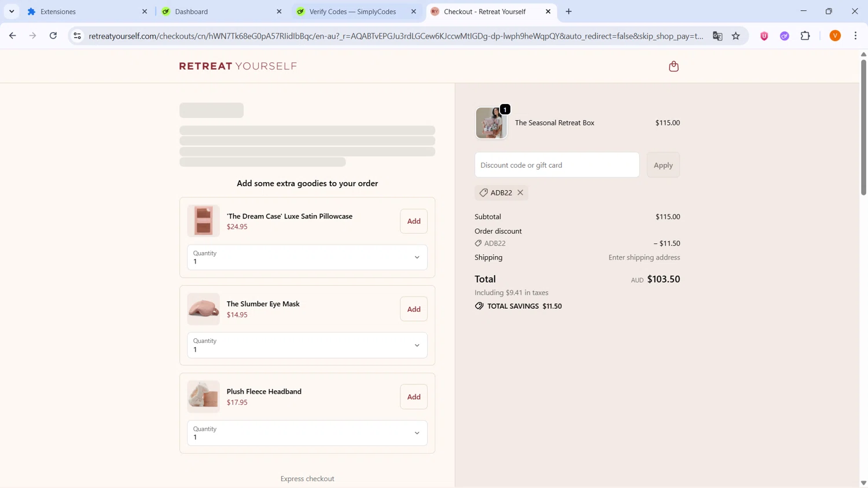Open Quantity dropdown for Plush Fleece Headband
868x488 pixels.
click(x=307, y=433)
